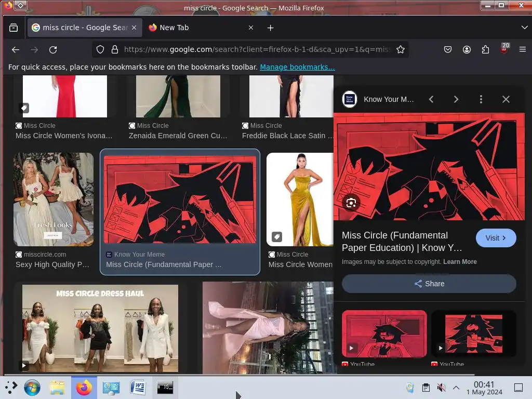This screenshot has width=532, height=399.
Task: Open Zenaida Emerald Green result
Action: click(x=178, y=136)
